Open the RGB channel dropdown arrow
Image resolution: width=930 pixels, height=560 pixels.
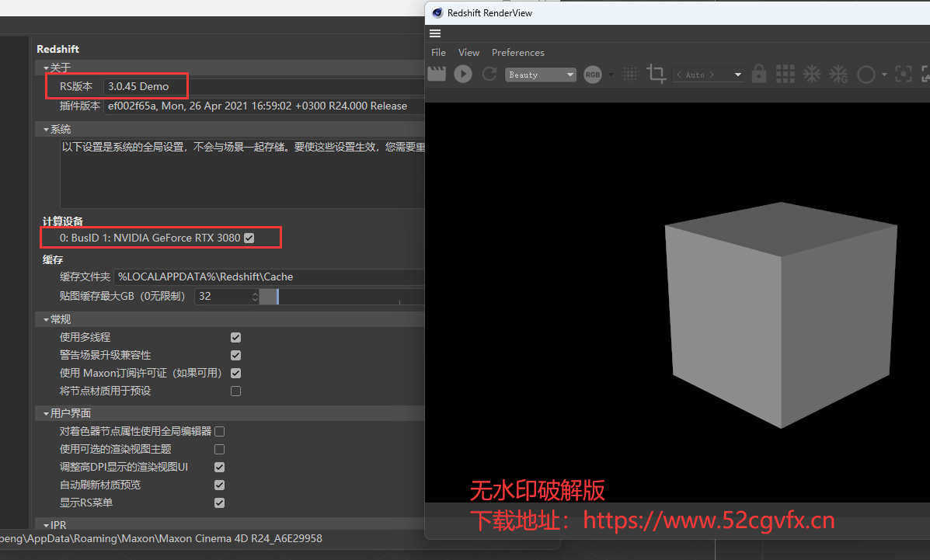611,75
